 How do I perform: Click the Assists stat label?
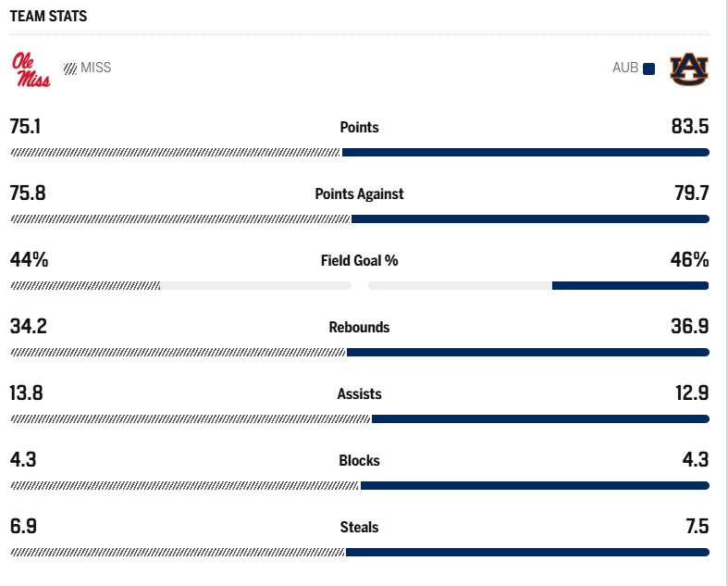point(359,394)
